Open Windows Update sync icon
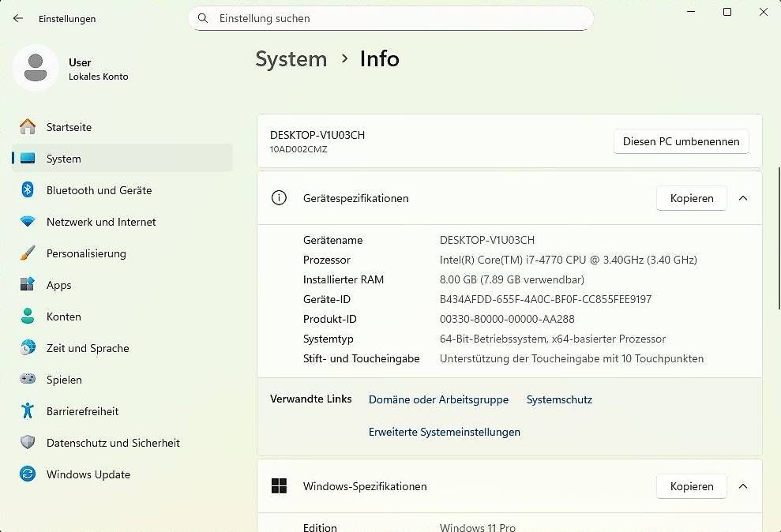Image resolution: width=781 pixels, height=532 pixels. pos(28,474)
